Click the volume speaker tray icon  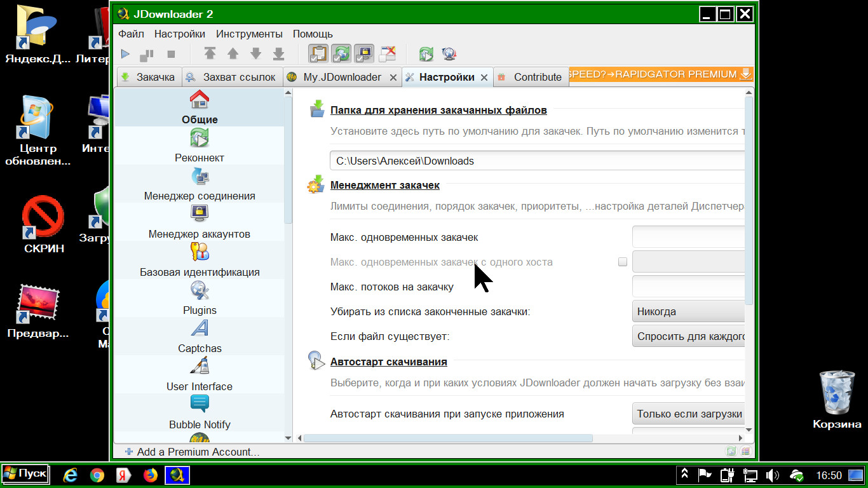[x=772, y=475]
